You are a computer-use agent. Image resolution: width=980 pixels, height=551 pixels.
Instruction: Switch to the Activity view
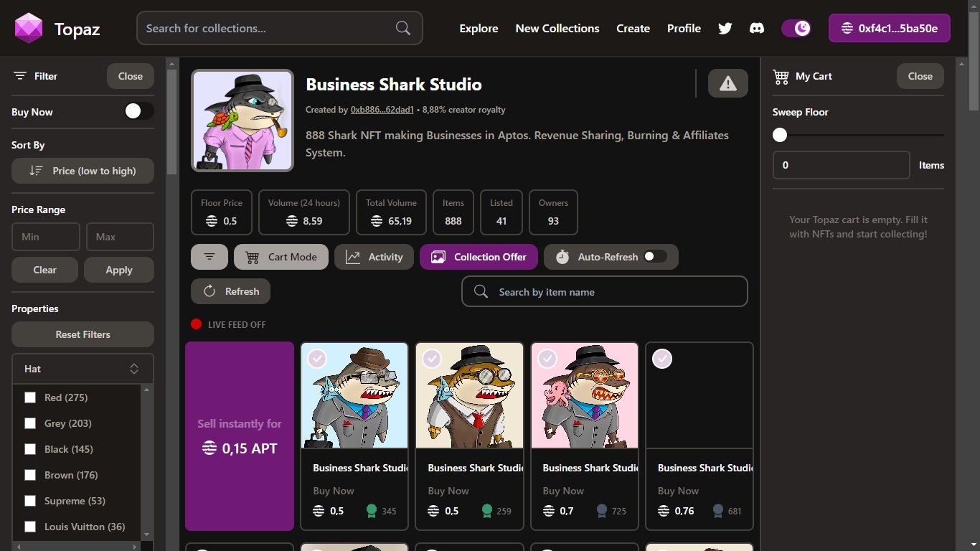374,257
